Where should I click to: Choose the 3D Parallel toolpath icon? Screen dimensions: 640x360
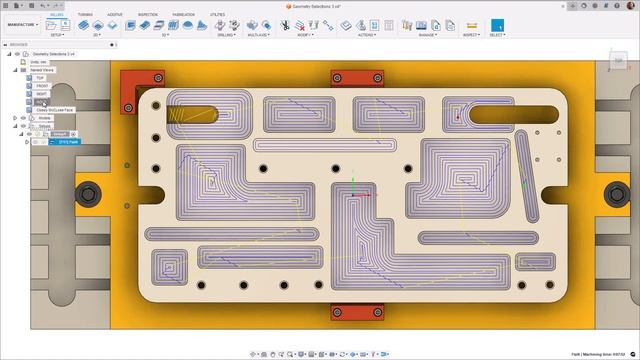point(159,25)
